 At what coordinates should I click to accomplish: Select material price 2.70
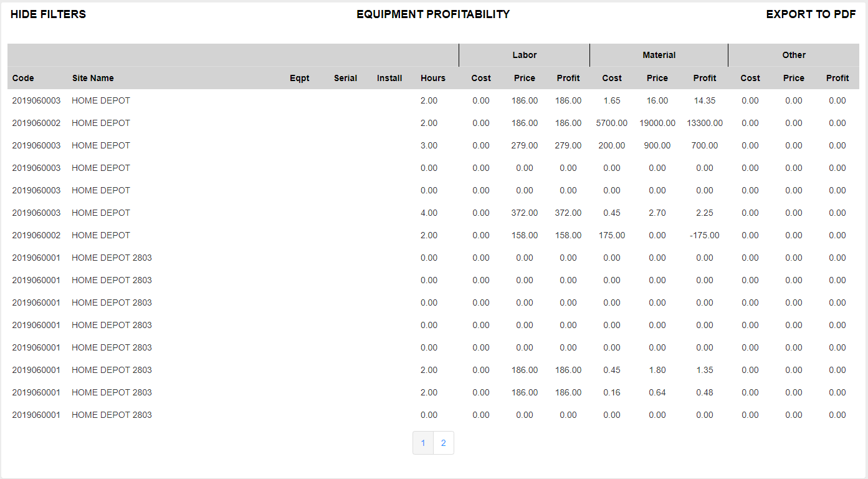click(x=657, y=213)
